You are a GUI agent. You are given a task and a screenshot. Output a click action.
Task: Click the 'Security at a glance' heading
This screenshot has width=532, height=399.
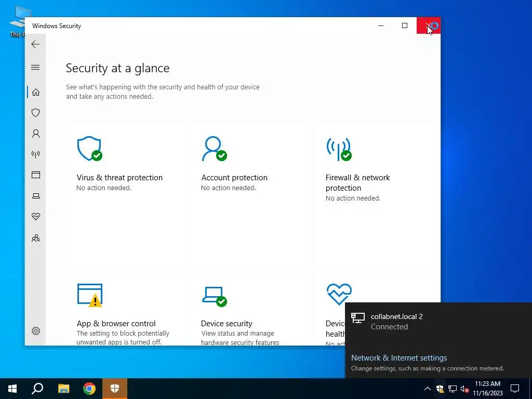tap(118, 68)
